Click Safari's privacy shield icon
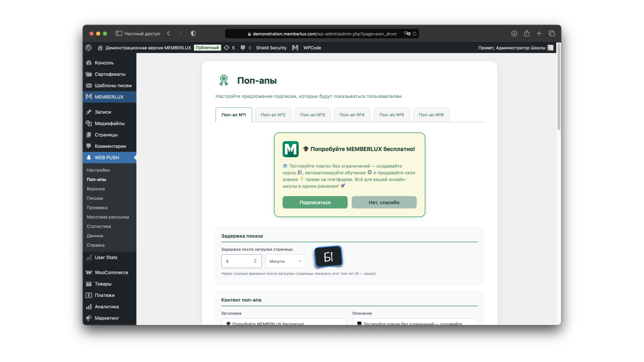Viewport: 644px width, 362px height. (193, 34)
